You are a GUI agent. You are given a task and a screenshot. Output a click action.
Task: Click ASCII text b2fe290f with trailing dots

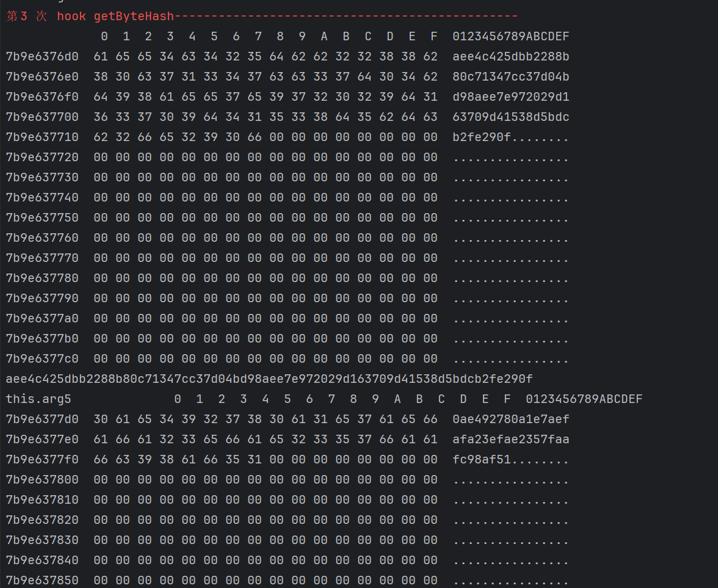[x=510, y=137]
